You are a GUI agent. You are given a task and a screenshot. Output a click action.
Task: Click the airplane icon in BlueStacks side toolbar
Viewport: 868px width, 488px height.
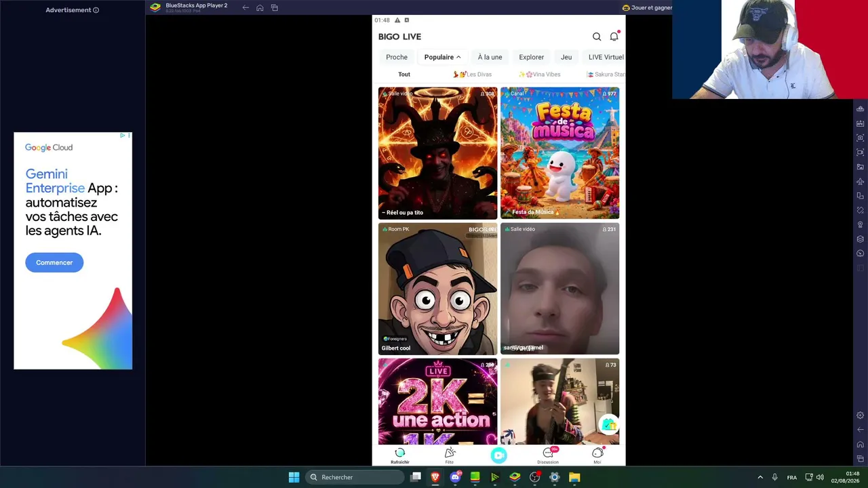(861, 182)
